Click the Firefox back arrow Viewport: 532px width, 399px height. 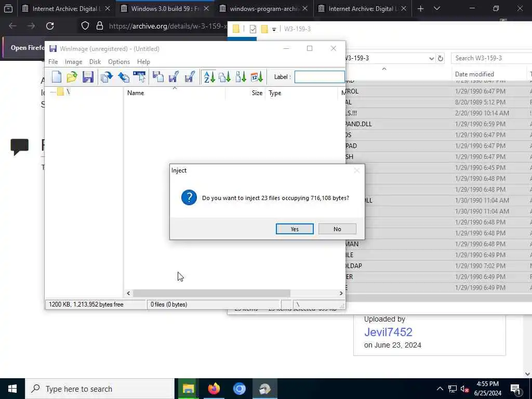(12, 26)
